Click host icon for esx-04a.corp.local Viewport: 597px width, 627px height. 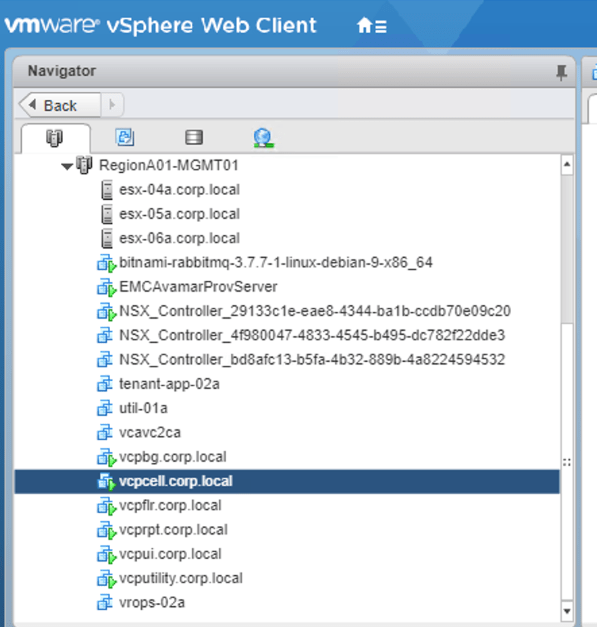coord(107,190)
